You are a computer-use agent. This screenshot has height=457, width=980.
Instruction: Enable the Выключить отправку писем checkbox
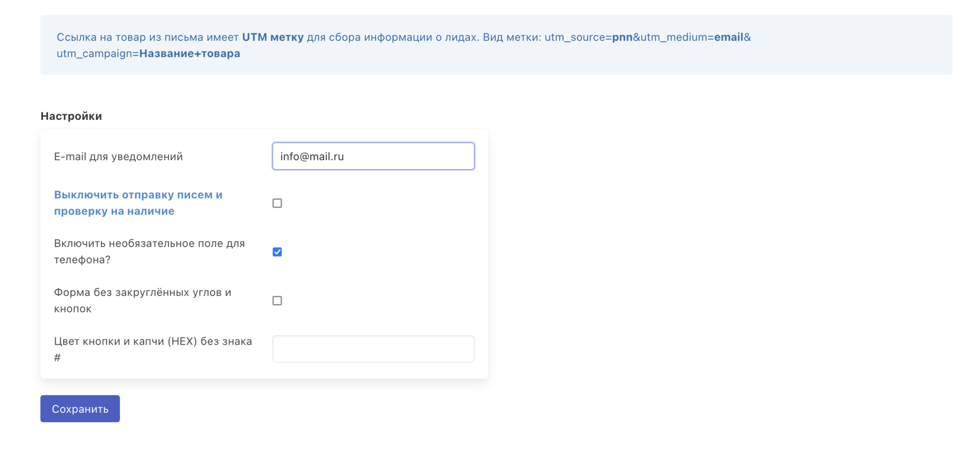click(x=277, y=203)
